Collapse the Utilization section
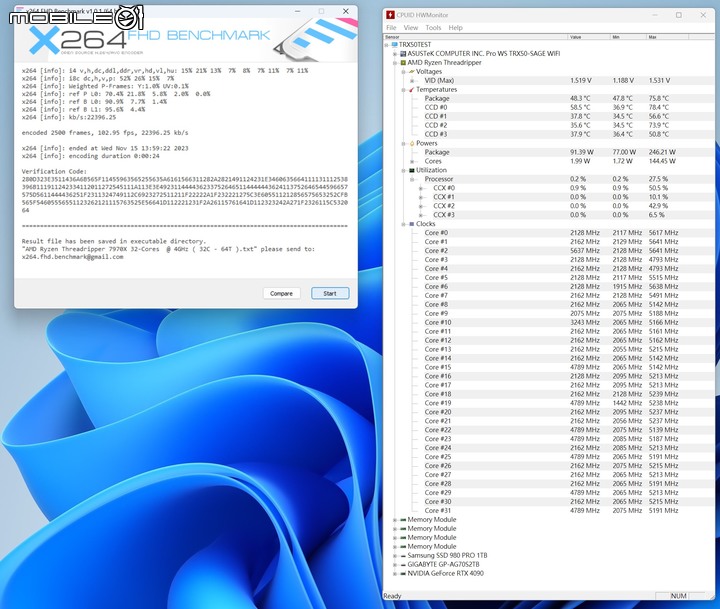The width and height of the screenshot is (720, 609). pyautogui.click(x=404, y=170)
